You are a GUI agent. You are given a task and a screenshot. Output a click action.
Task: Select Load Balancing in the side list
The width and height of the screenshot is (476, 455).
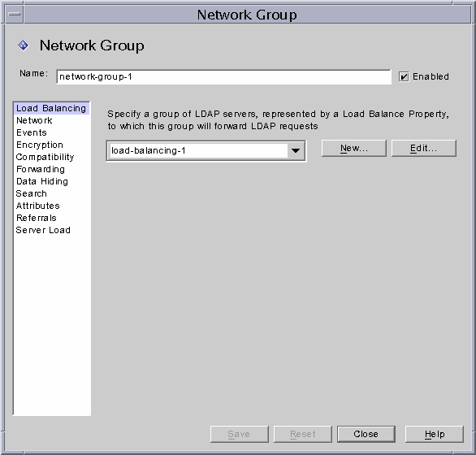[x=52, y=108]
